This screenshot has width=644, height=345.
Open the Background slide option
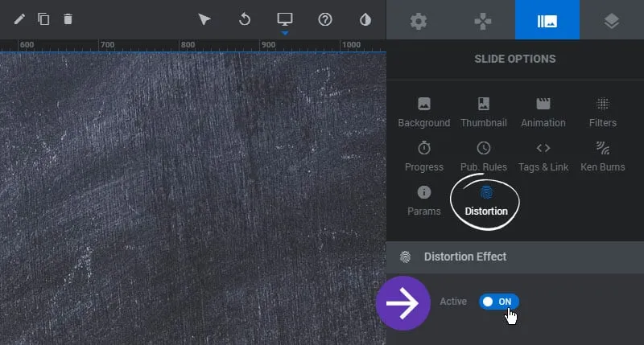coord(424,112)
